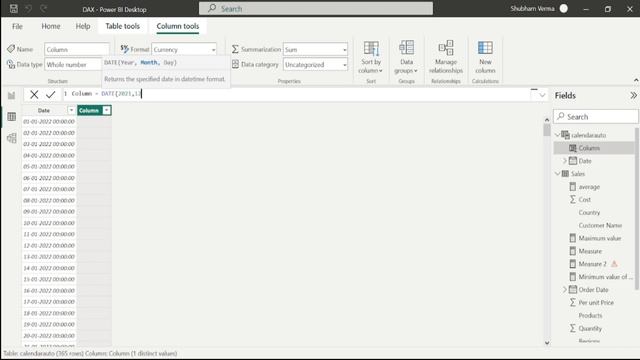Viewport: 640px width, 360px height.
Task: Expand the formula bar with chevron
Action: [x=542, y=96]
